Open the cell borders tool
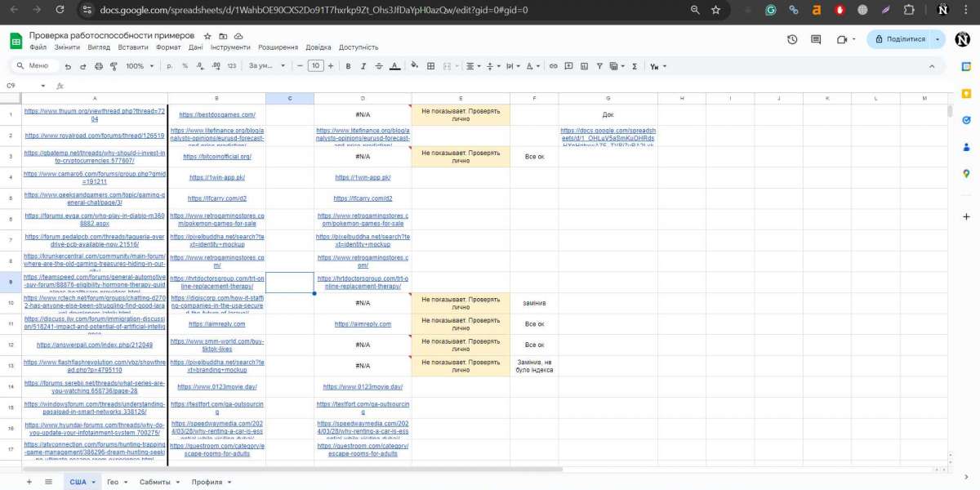This screenshot has width=980, height=490. coord(430,66)
